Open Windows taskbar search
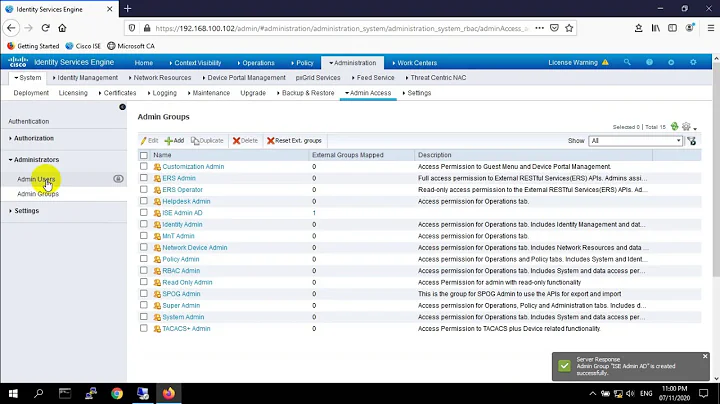The height and width of the screenshot is (404, 720). click(x=39, y=393)
